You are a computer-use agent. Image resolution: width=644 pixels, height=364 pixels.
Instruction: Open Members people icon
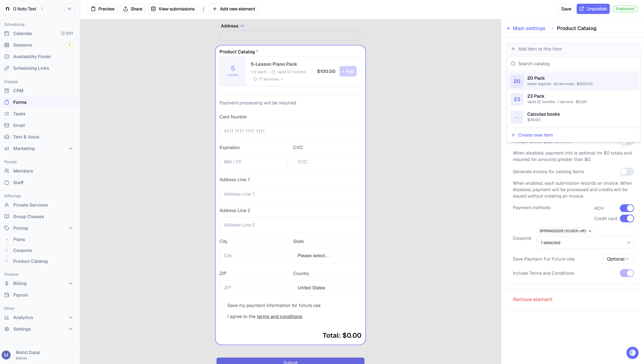click(x=7, y=171)
